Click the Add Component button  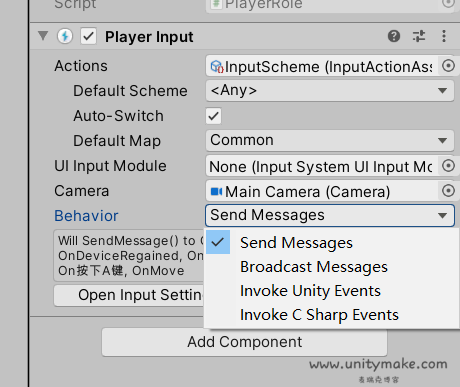(244, 342)
